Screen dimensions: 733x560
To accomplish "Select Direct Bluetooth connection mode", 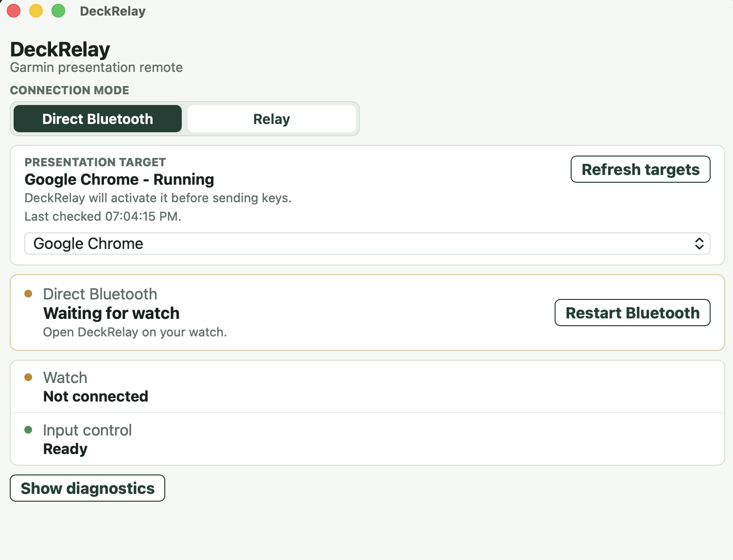I will 98,119.
